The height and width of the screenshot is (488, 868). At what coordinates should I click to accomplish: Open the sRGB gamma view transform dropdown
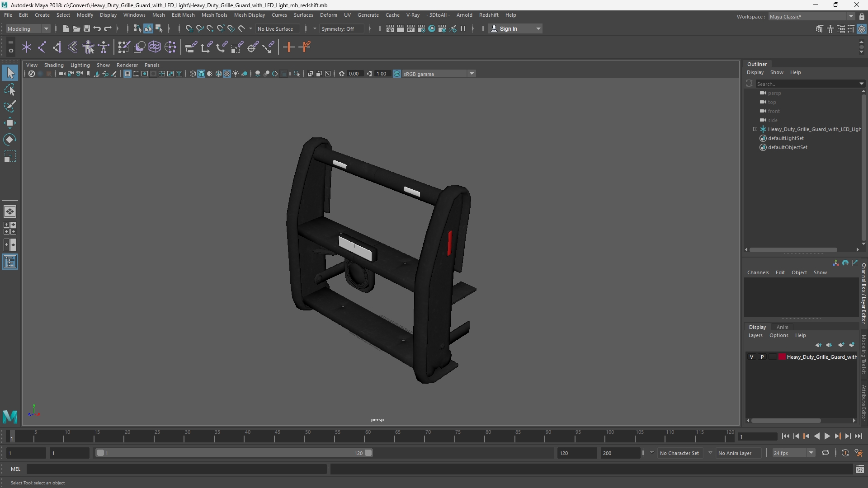(x=439, y=74)
